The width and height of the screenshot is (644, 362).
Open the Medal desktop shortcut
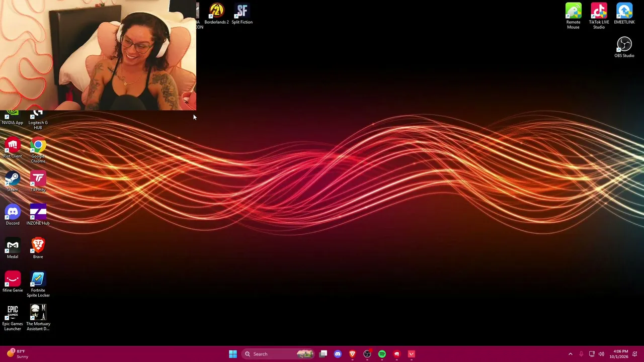click(13, 249)
